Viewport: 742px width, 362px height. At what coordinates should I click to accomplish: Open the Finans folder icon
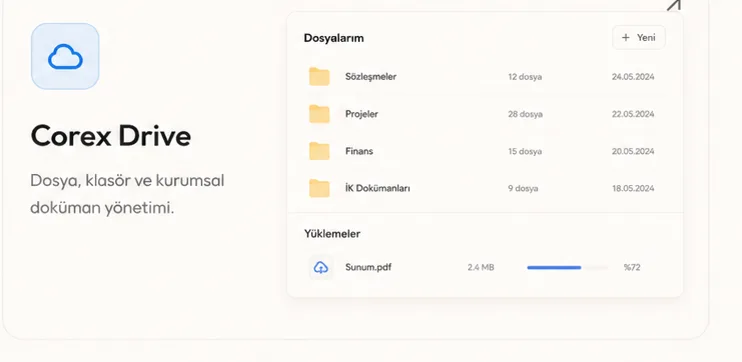(x=319, y=151)
